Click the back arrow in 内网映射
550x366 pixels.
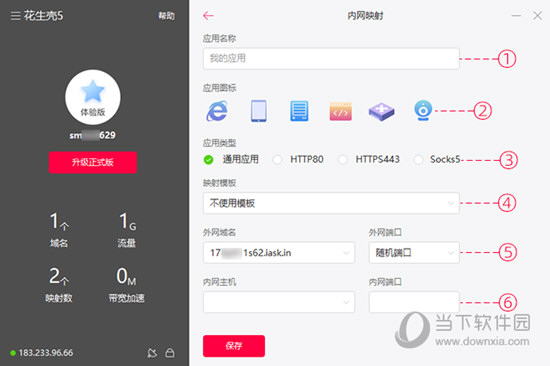208,15
